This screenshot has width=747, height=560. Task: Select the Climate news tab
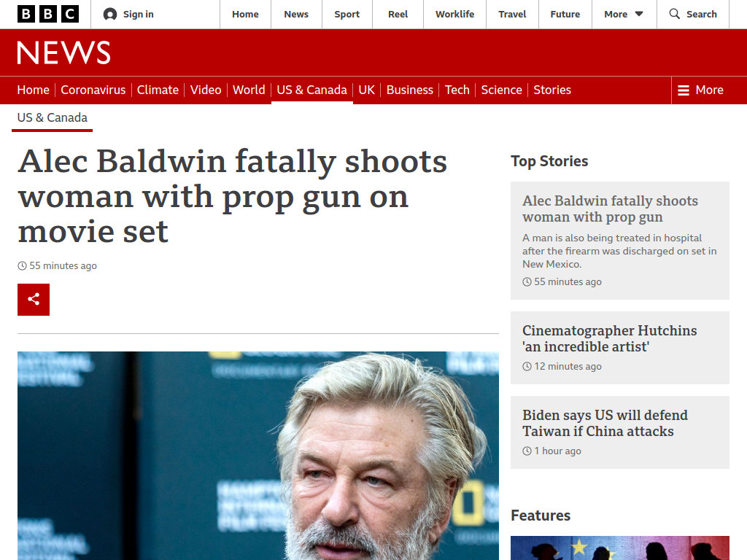point(158,90)
